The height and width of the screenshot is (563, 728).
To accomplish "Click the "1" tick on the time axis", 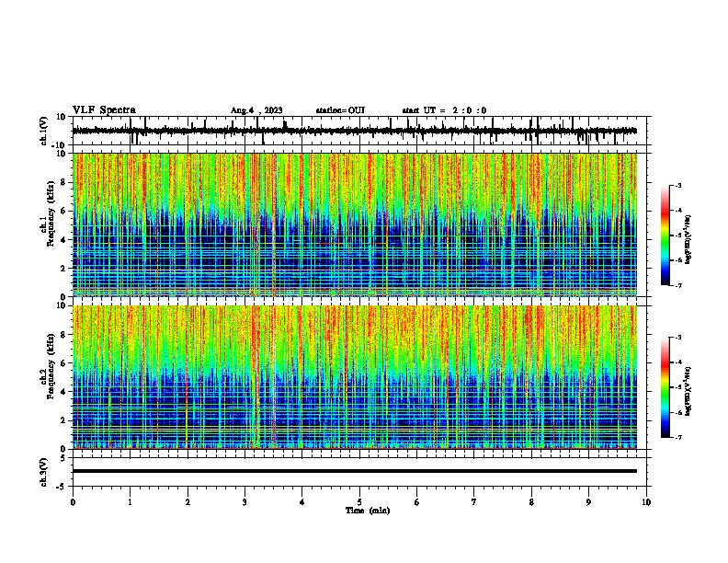I will coord(130,502).
